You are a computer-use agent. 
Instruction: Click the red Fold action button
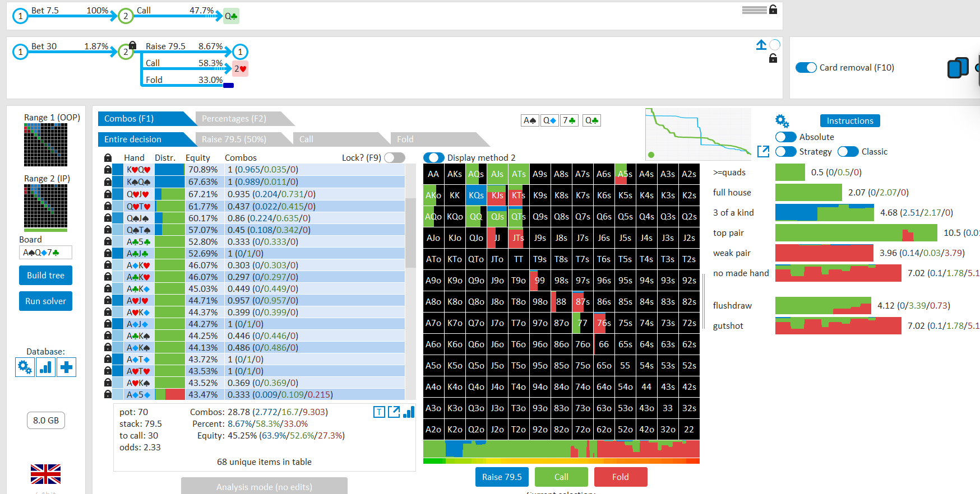(x=621, y=477)
